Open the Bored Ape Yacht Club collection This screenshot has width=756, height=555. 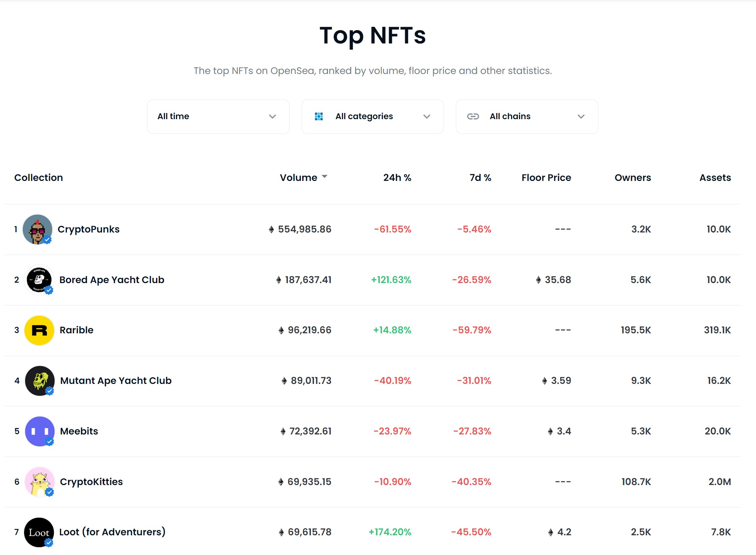point(112,280)
